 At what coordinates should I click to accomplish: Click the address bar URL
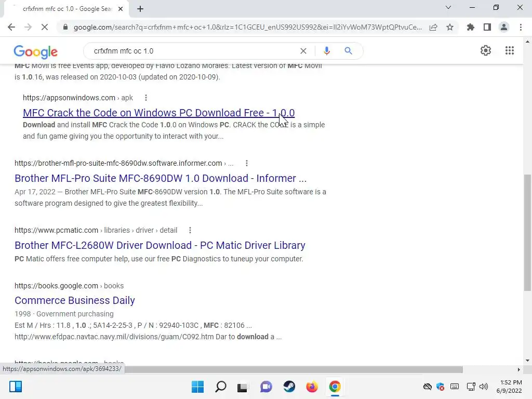click(248, 27)
